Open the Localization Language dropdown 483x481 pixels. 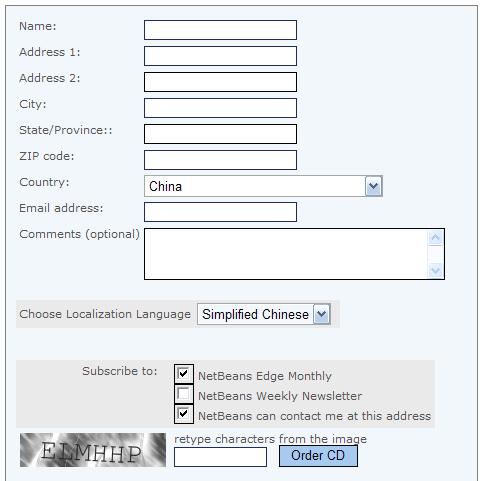click(x=264, y=314)
